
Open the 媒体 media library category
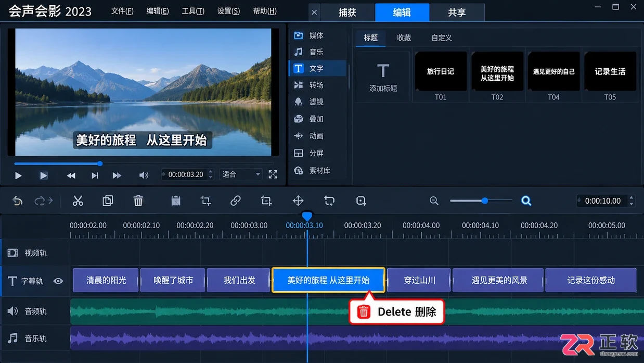click(x=317, y=35)
